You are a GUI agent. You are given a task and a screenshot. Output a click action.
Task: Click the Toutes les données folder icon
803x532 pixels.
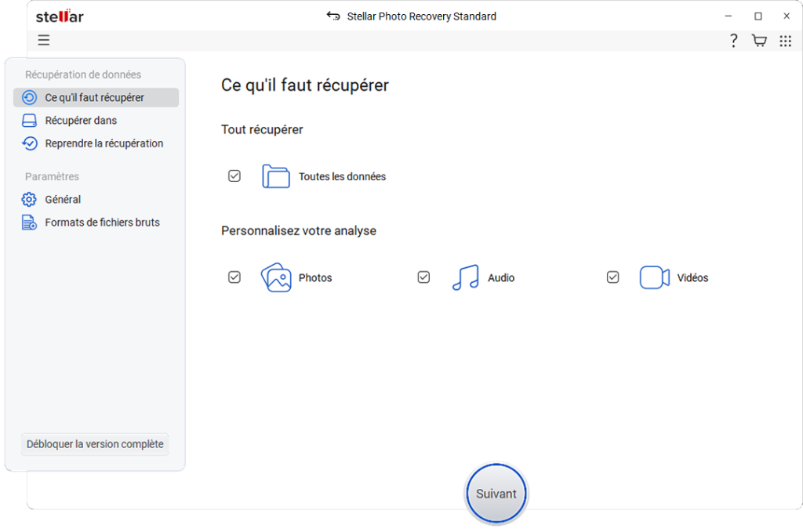276,176
